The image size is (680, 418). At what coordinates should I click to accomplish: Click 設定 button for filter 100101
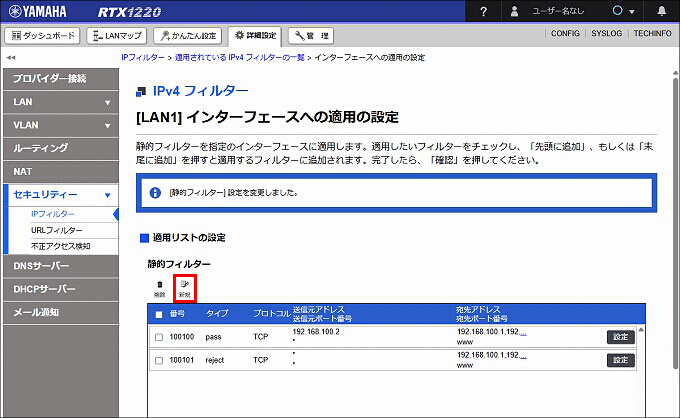point(621,360)
